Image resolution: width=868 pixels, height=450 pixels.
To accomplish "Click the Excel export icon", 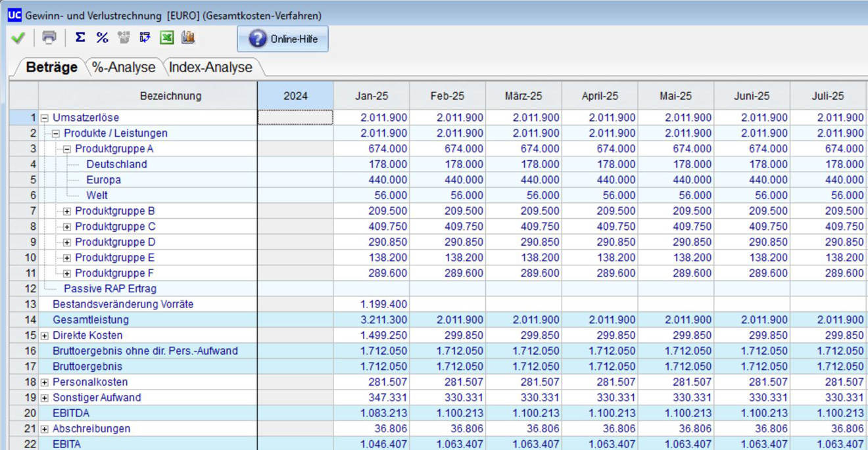I will coord(167,37).
